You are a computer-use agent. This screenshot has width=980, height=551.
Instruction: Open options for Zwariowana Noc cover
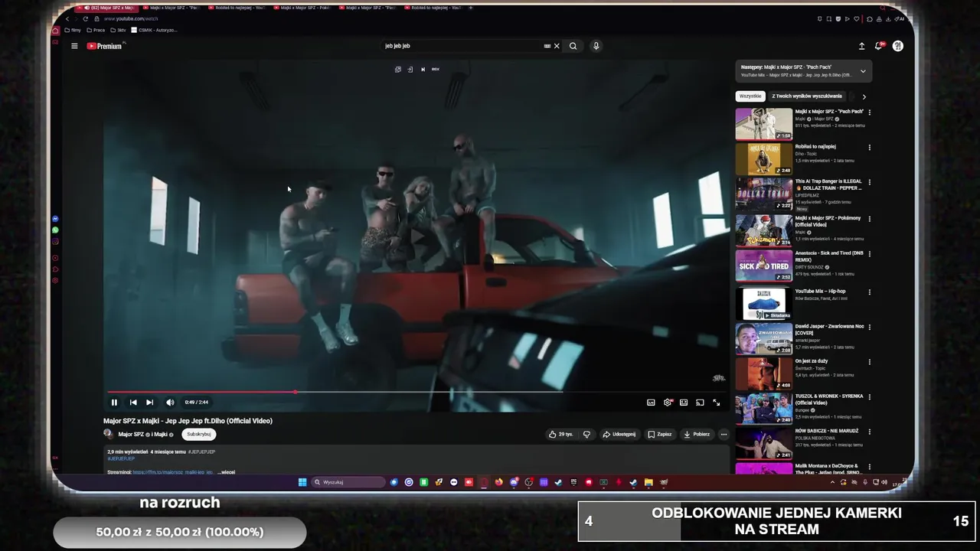[x=870, y=327]
